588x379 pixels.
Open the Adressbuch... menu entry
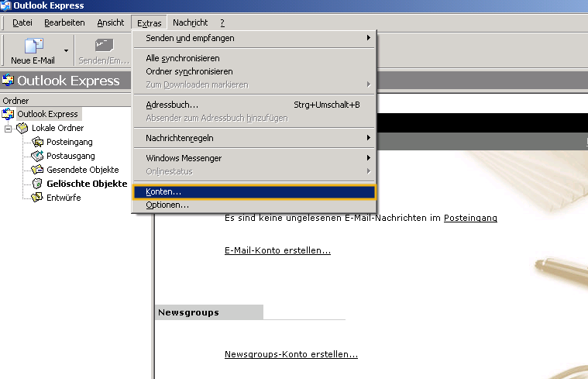point(172,105)
